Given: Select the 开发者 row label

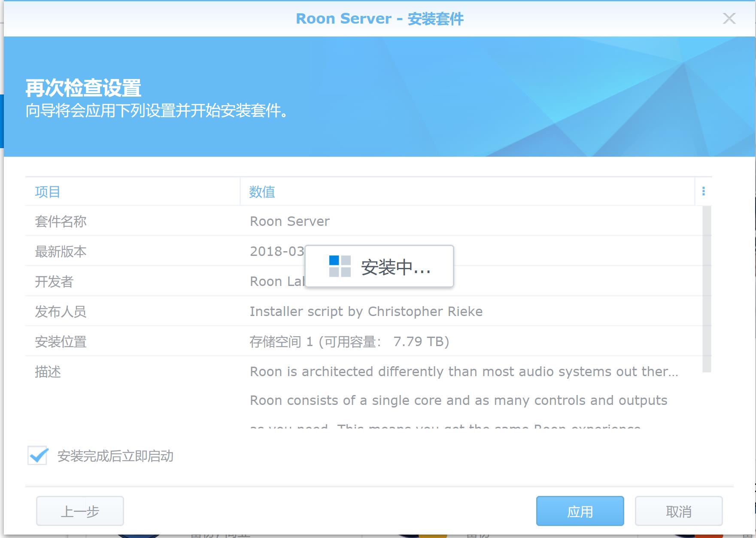Looking at the screenshot, I should pyautogui.click(x=54, y=281).
